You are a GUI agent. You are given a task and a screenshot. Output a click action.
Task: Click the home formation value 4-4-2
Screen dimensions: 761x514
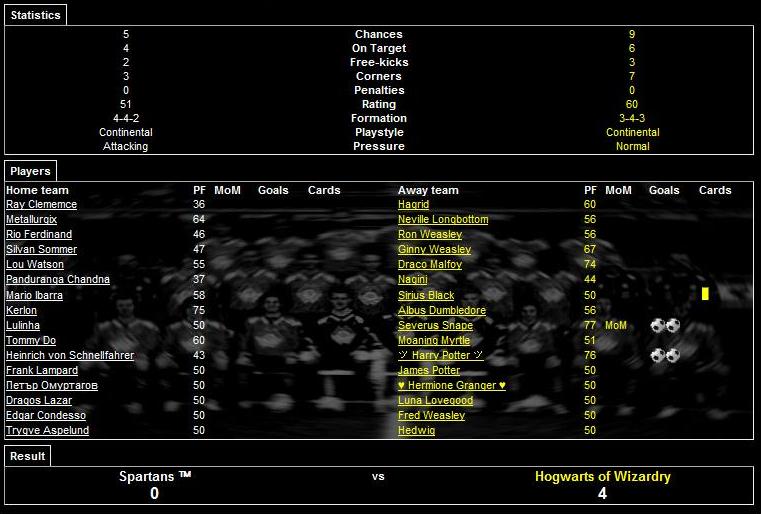click(x=126, y=118)
